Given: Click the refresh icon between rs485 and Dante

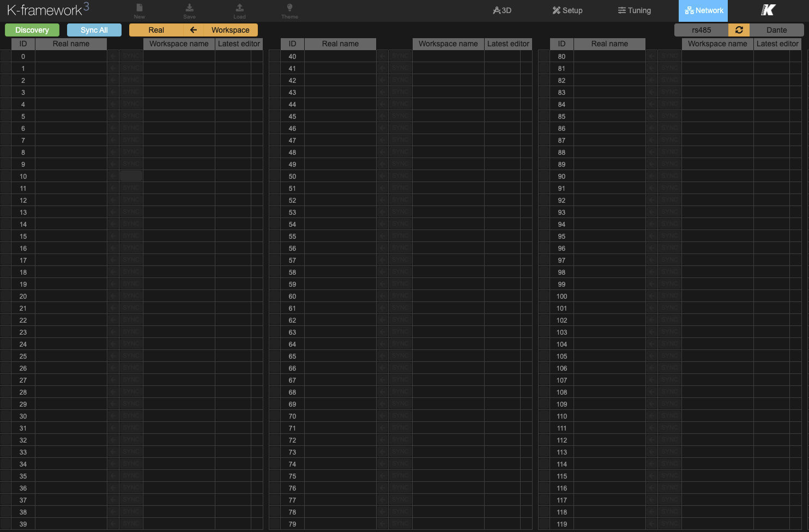Looking at the screenshot, I should pos(739,30).
